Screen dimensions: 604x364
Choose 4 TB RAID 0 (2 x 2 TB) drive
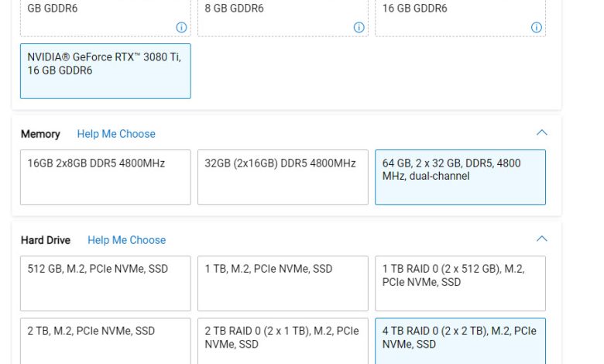(460, 341)
